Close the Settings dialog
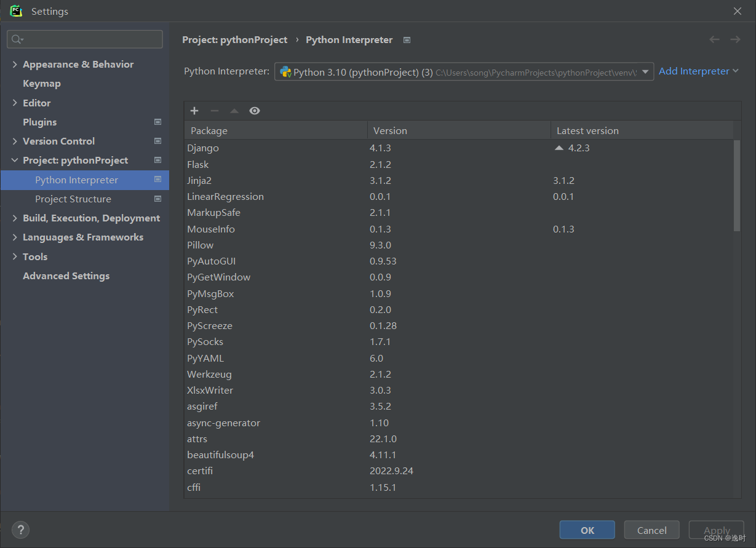This screenshot has height=548, width=756. point(738,11)
